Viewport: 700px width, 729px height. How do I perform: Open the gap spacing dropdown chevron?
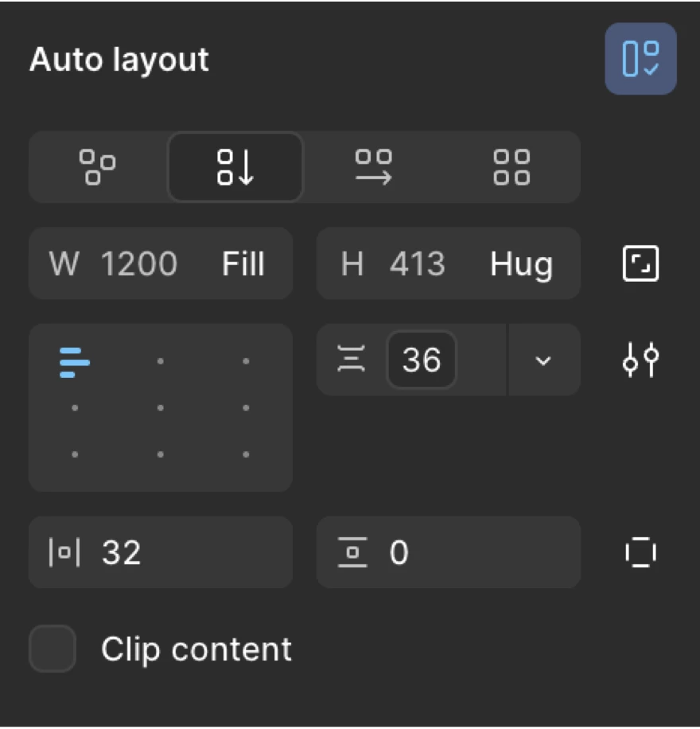pyautogui.click(x=544, y=360)
